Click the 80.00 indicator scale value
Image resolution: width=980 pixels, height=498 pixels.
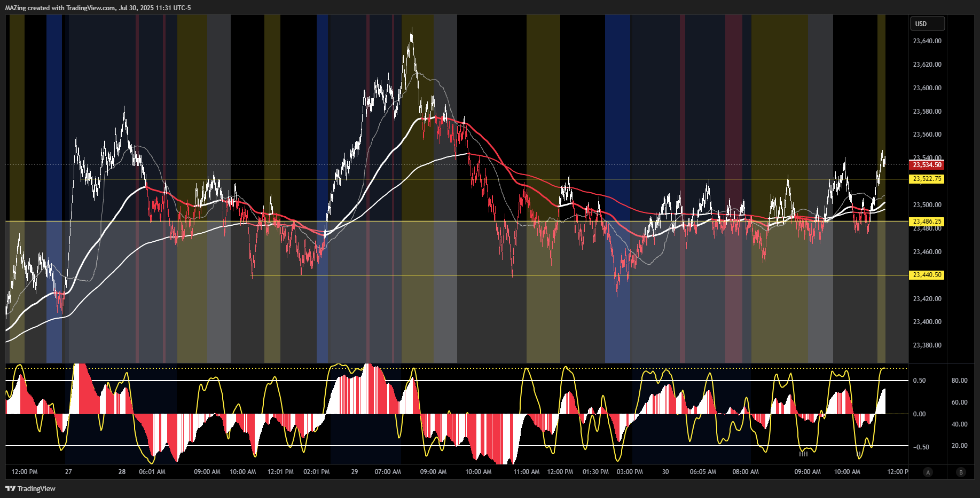tap(959, 381)
